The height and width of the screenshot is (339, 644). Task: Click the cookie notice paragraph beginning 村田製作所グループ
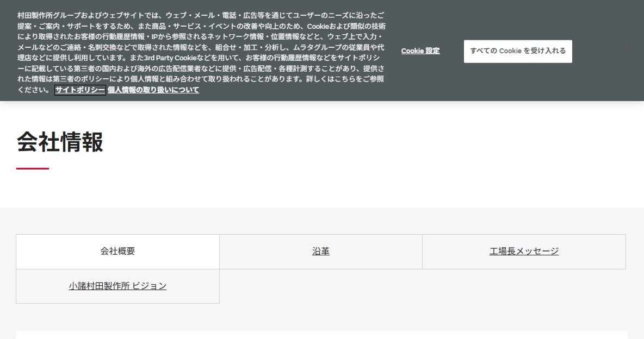[x=201, y=52]
